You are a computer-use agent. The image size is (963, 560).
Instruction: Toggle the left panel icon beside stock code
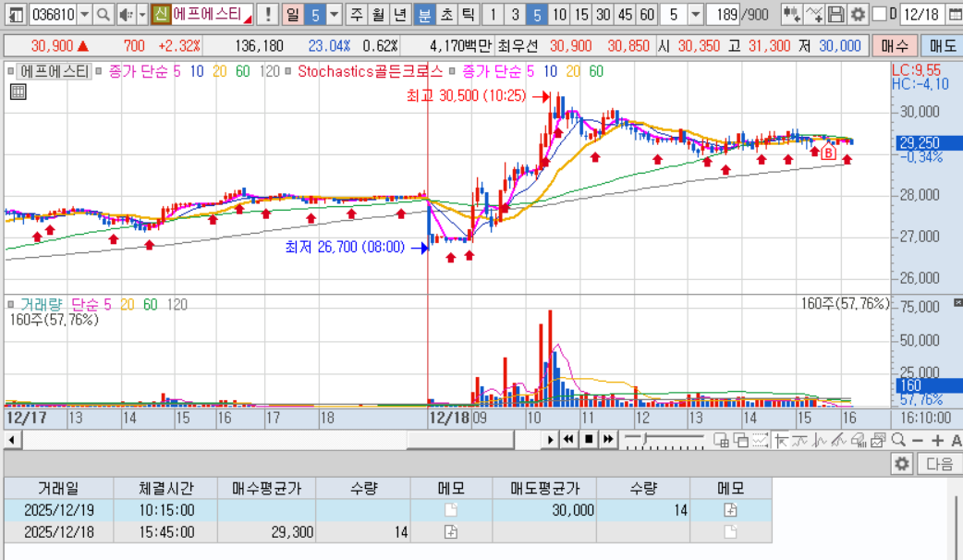pos(16,14)
